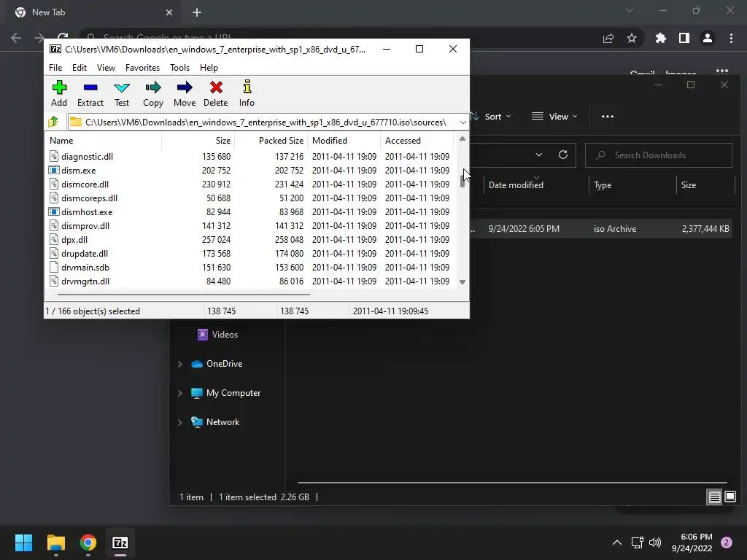Screen dimensions: 747x560
Task: Select the iso Archive row in Explorer
Action: pos(601,228)
